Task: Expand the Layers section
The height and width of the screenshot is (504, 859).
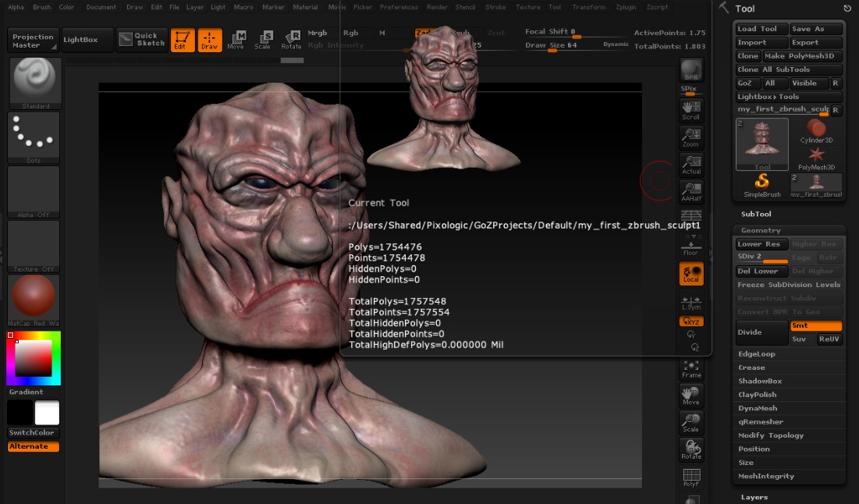Action: pyautogui.click(x=754, y=498)
